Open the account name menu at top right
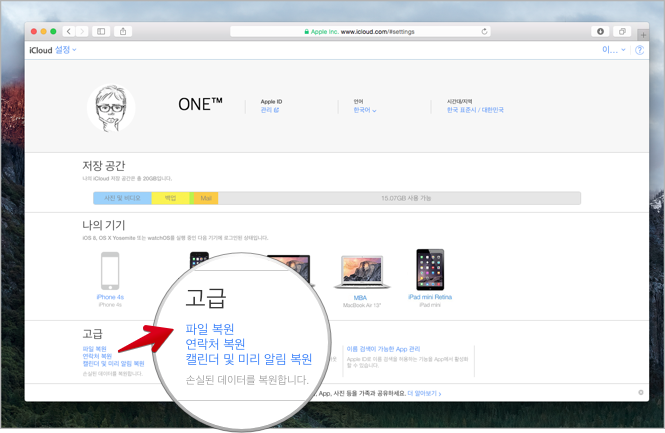This screenshot has width=665, height=433. tap(614, 50)
